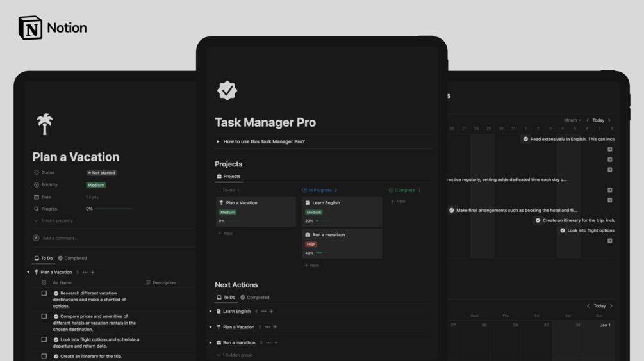Open options for Learn English next actions group

(x=263, y=311)
